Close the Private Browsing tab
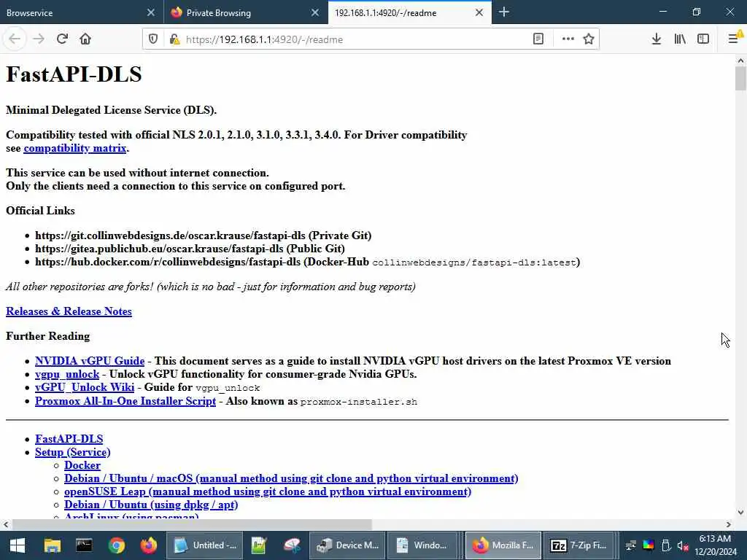This screenshot has height=560, width=747. pos(315,13)
